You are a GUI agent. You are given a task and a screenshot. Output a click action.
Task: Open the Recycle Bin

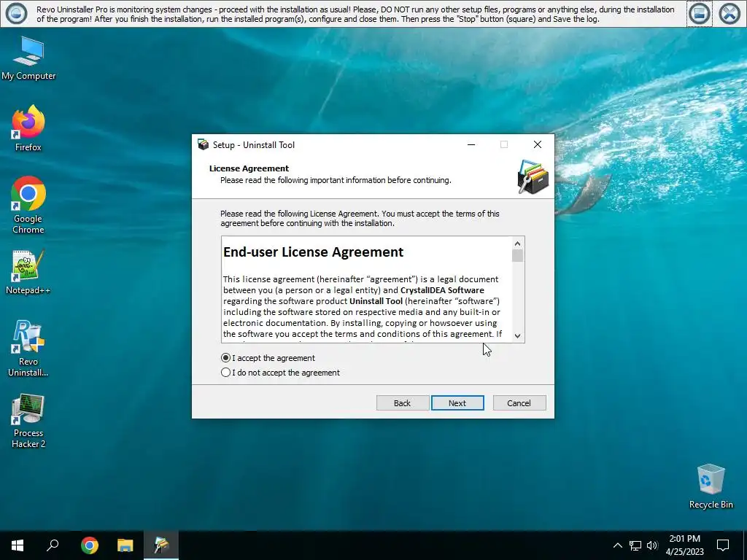[x=711, y=486]
